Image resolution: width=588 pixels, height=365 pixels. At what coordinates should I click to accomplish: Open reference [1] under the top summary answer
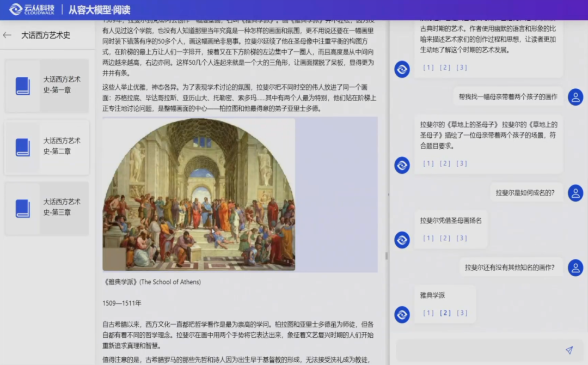(x=428, y=68)
